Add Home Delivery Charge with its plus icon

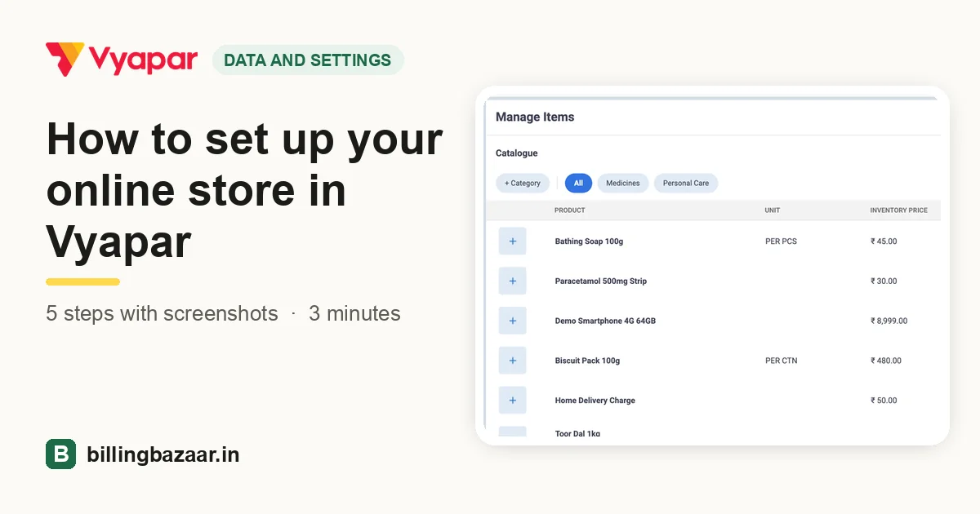tap(513, 401)
